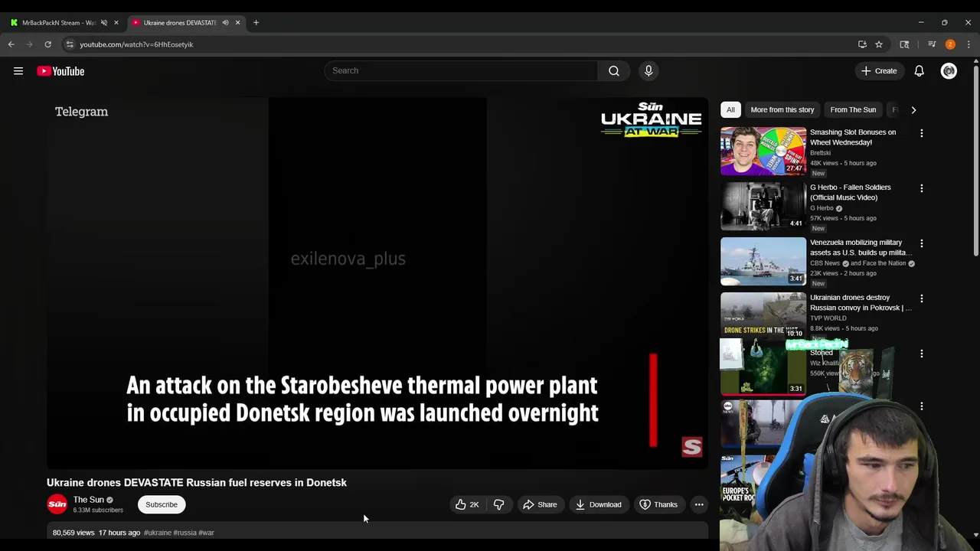Screen dimensions: 980x551
Task: Activate voice search microphone
Action: (x=648, y=70)
